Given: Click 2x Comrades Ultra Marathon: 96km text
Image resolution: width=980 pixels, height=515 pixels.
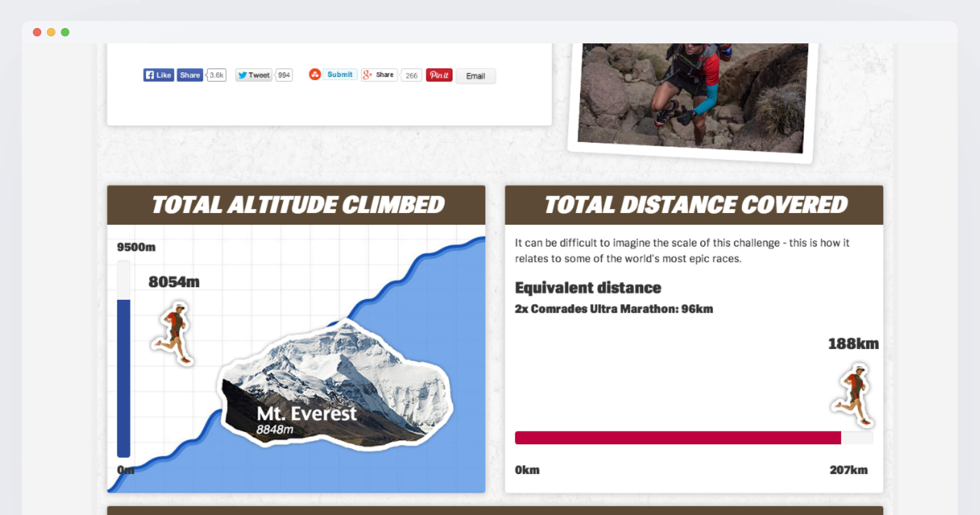Looking at the screenshot, I should coord(614,309).
